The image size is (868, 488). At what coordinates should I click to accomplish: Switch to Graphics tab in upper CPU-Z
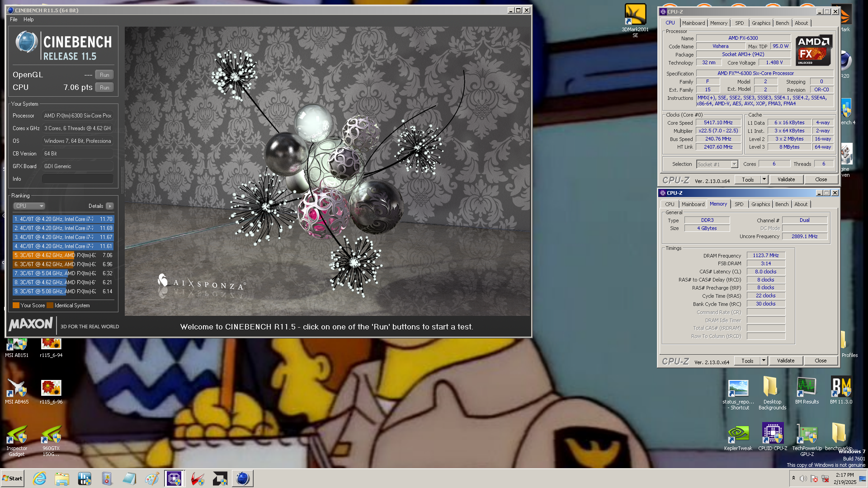click(761, 23)
